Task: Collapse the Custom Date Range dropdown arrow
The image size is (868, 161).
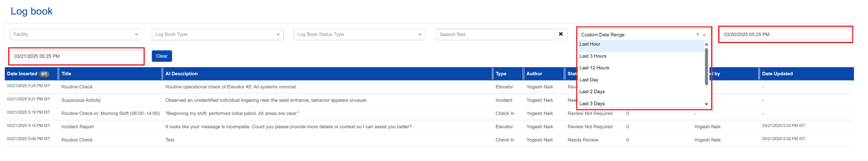Action: click(704, 34)
